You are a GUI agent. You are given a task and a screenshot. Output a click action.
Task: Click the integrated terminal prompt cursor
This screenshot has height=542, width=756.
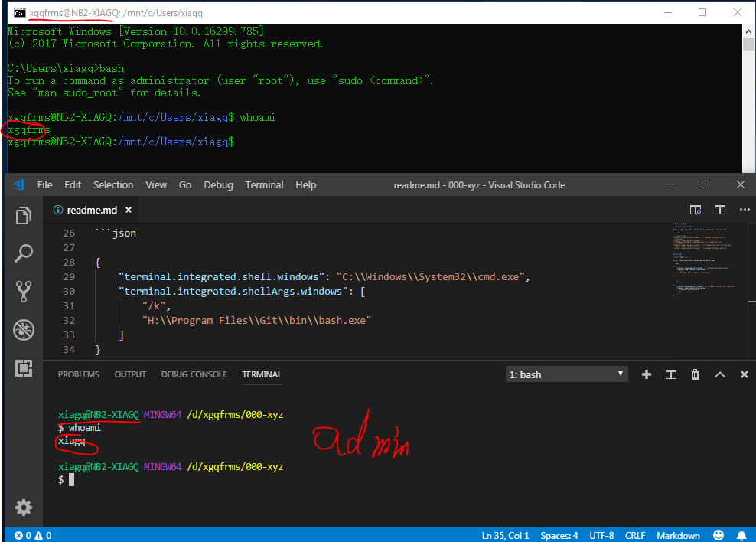(x=71, y=479)
